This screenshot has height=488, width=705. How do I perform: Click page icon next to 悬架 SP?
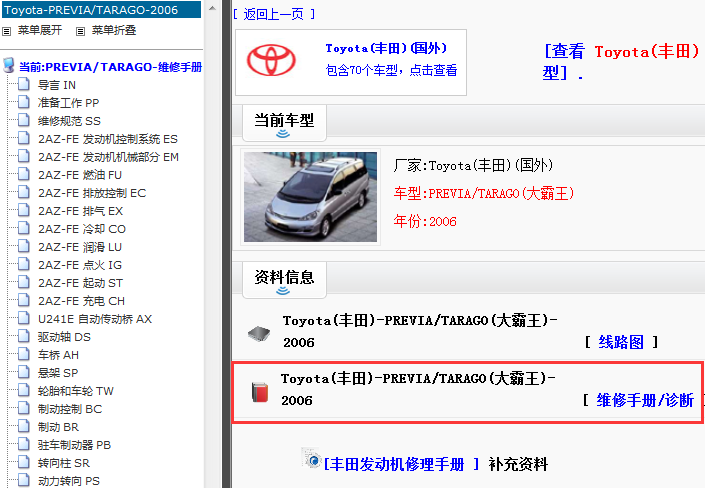click(x=24, y=372)
